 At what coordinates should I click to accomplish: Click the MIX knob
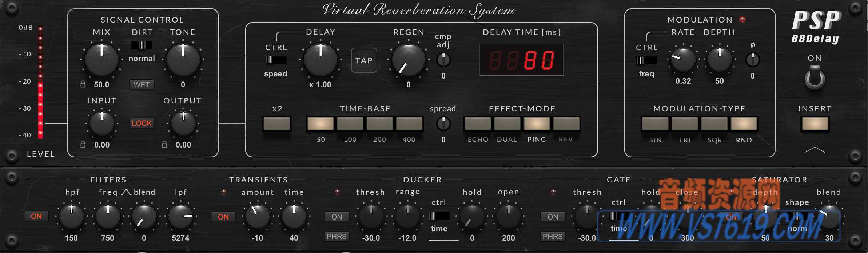(x=101, y=60)
